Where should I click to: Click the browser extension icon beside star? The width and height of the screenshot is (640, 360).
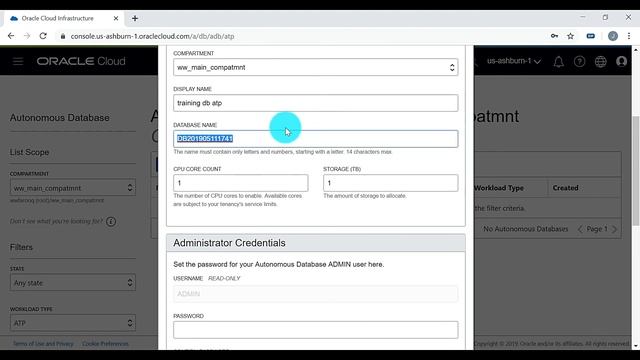[591, 36]
